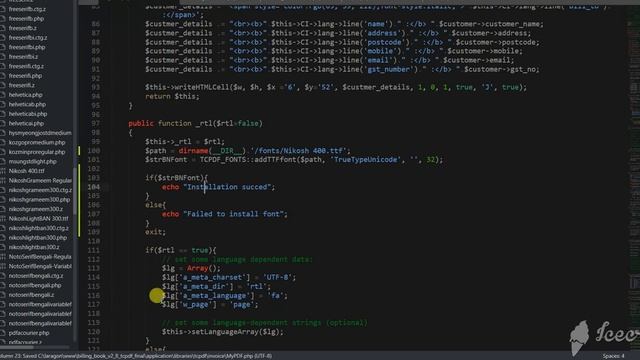
Task: Click the 'a_meta_language' key on line 116
Action: [x=214, y=296]
